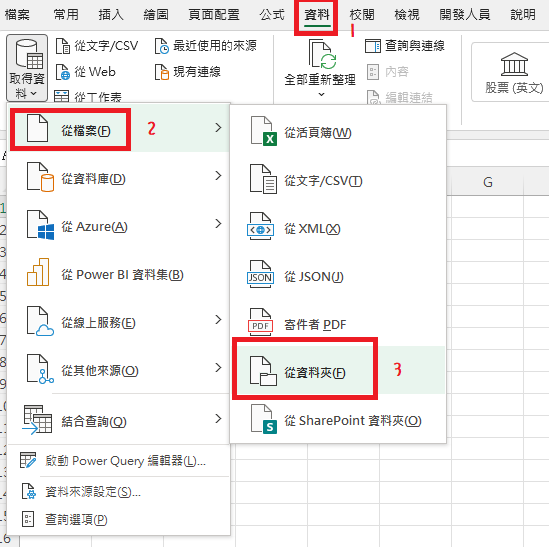This screenshot has width=549, height=547.
Task: Click 從 SharePoint 資料夾 icon
Action: [x=264, y=419]
